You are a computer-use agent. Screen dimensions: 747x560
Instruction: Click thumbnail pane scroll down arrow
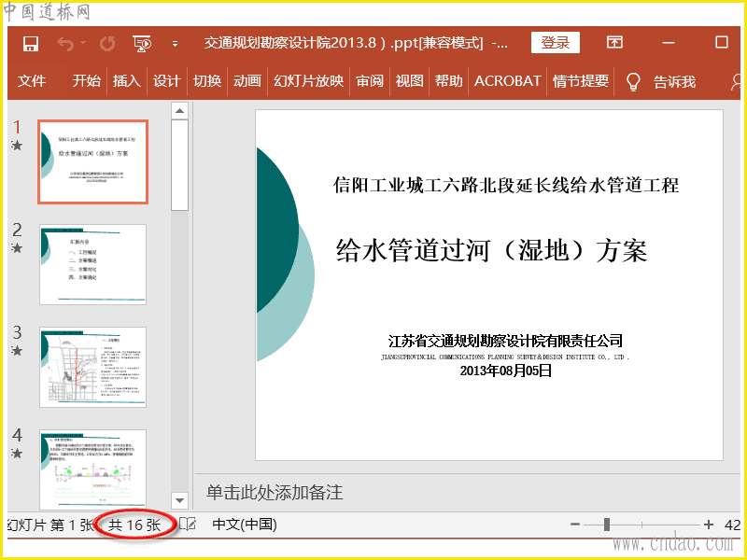pos(179,500)
